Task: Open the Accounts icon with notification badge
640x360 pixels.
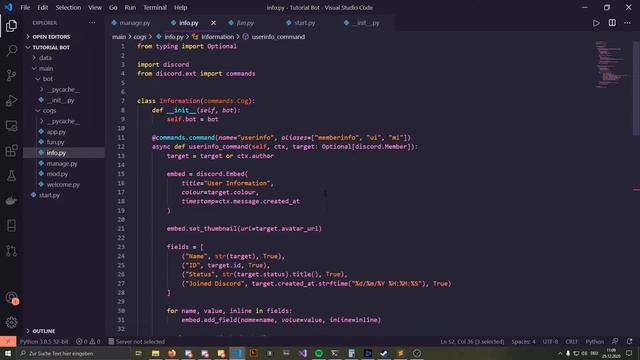Action: [x=11, y=298]
